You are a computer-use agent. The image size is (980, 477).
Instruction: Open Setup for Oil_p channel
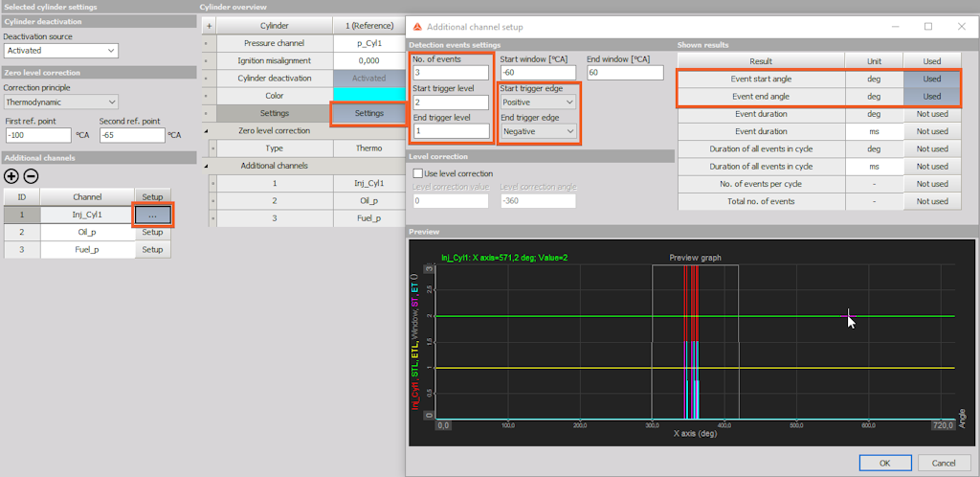point(152,232)
